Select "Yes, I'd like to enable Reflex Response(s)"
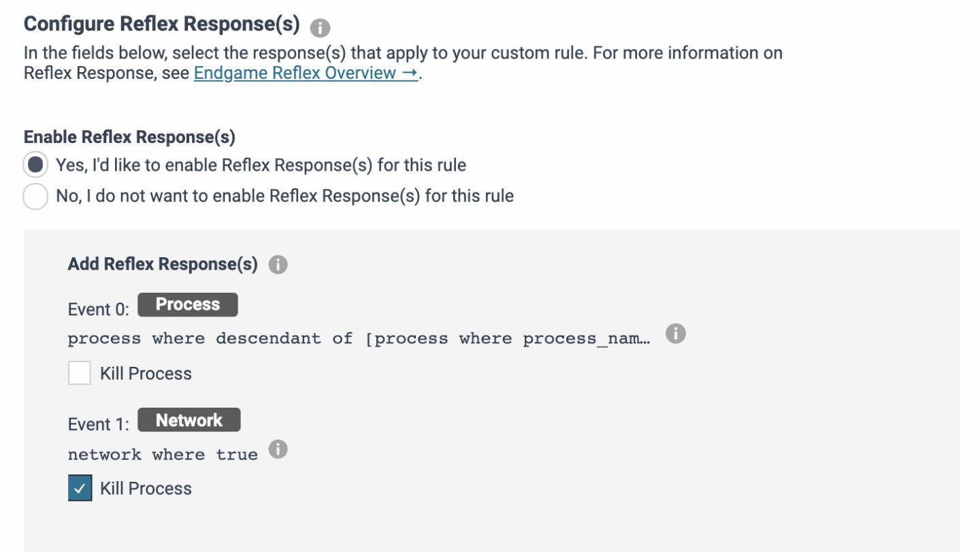The height and width of the screenshot is (552, 980). point(35,165)
